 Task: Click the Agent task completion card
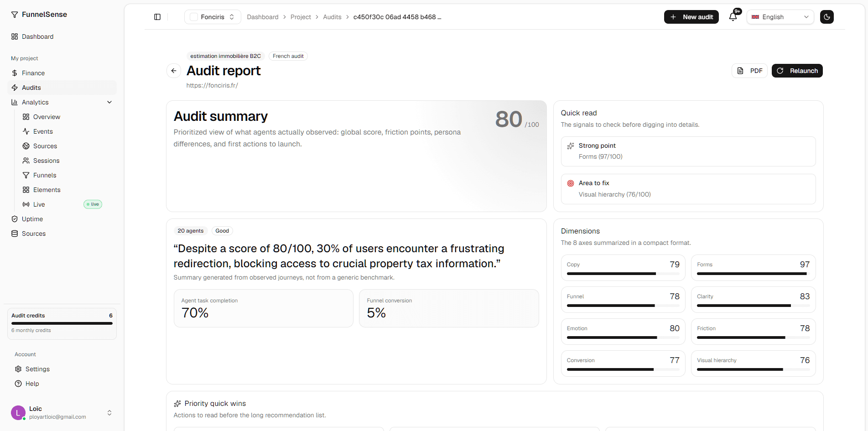[264, 308]
